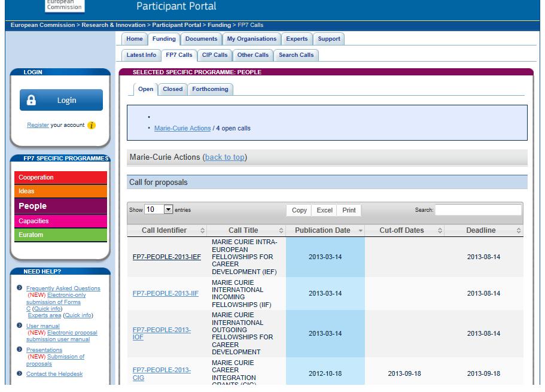Click the sort arrow on Publication Date column
The image size is (545, 392).
tap(360, 231)
